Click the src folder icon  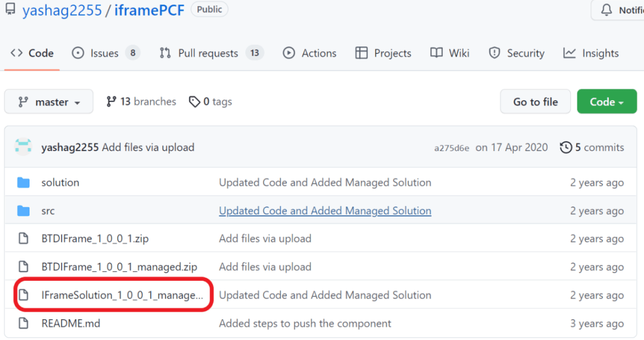coord(23,211)
